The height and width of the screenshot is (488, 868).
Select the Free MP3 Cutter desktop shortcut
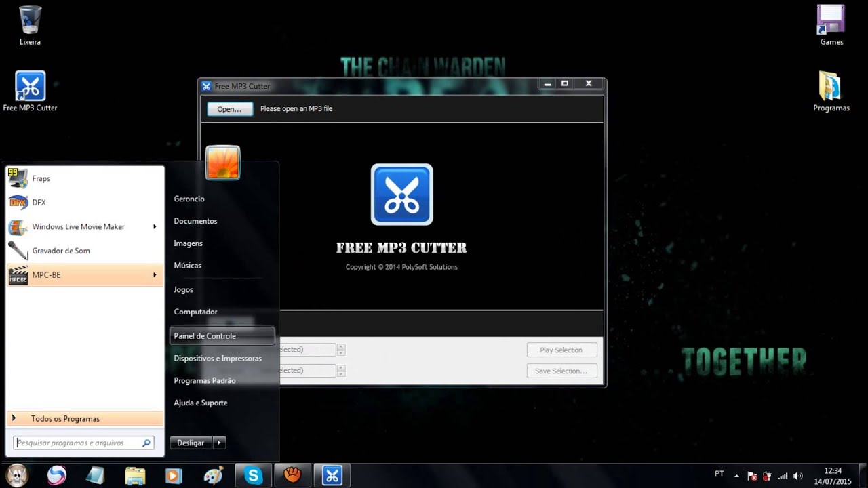click(x=30, y=91)
